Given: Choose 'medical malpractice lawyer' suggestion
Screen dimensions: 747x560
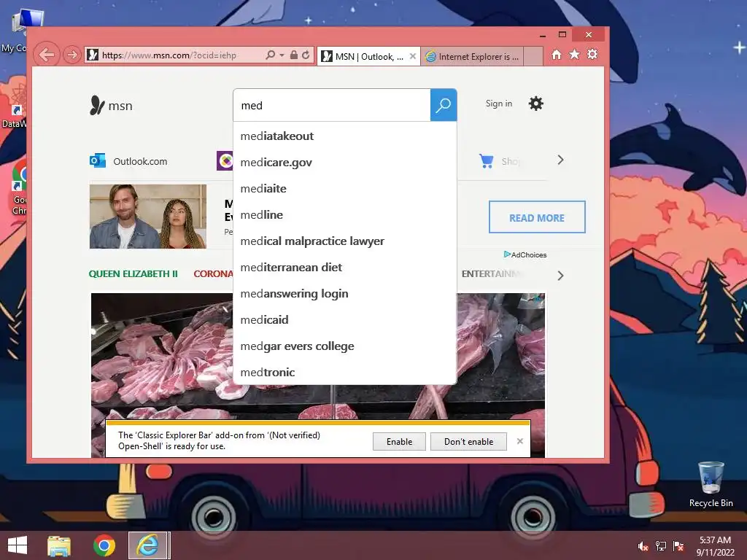Looking at the screenshot, I should coord(344,241).
